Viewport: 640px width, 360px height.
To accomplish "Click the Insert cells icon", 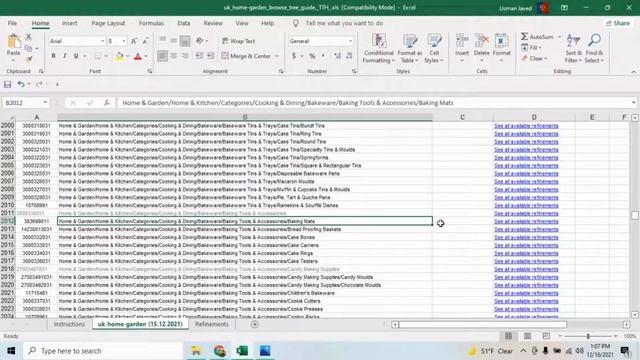I will coord(462,41).
